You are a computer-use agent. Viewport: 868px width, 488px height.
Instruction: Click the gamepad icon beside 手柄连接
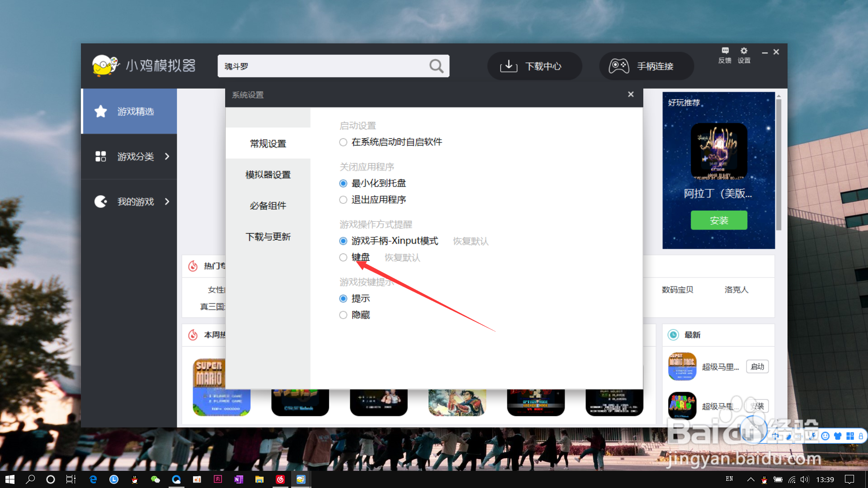point(618,66)
